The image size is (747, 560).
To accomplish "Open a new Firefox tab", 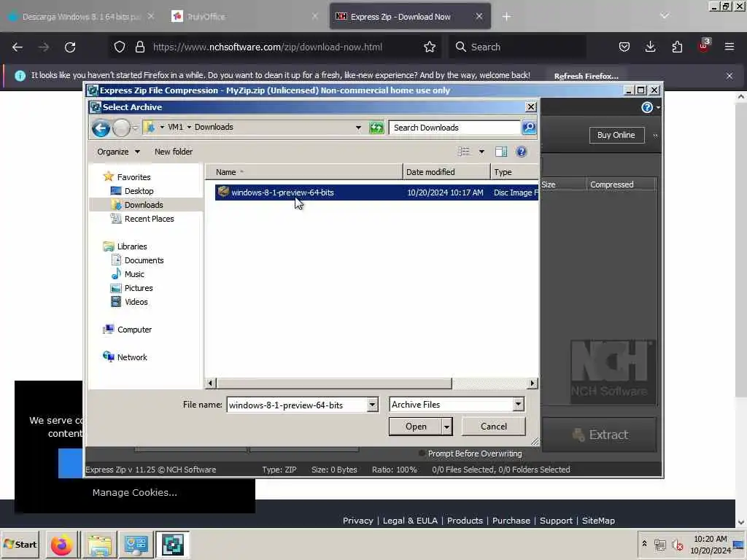I will coord(506,17).
